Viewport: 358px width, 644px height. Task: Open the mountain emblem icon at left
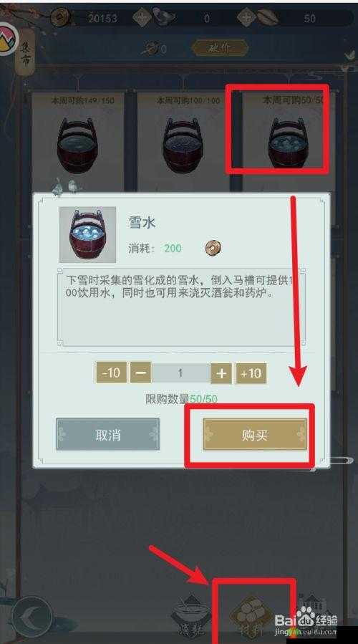pos(7,39)
